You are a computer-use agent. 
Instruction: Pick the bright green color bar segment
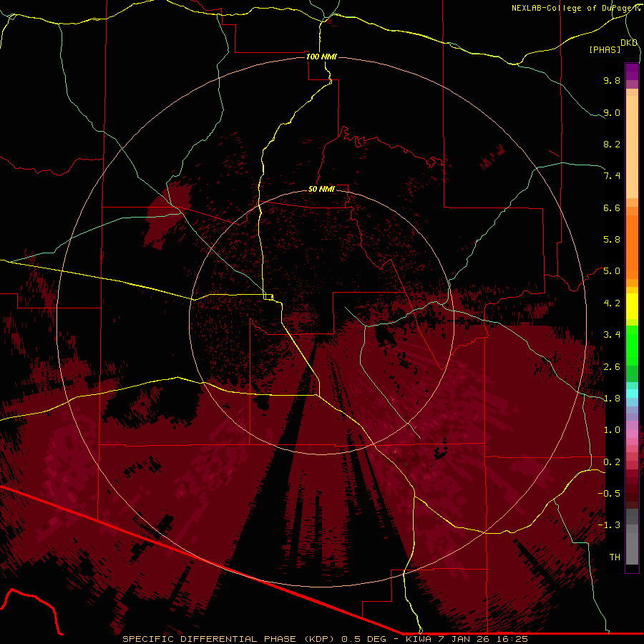tap(632, 345)
